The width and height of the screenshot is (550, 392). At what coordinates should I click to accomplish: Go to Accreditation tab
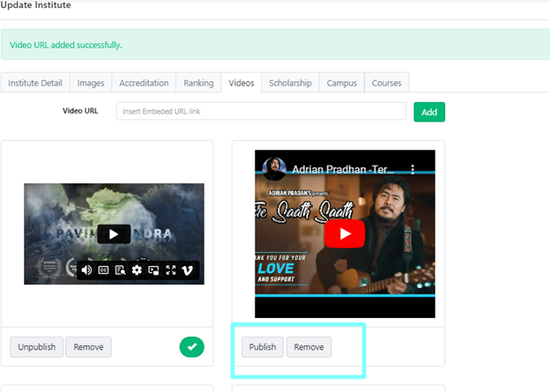click(x=144, y=83)
